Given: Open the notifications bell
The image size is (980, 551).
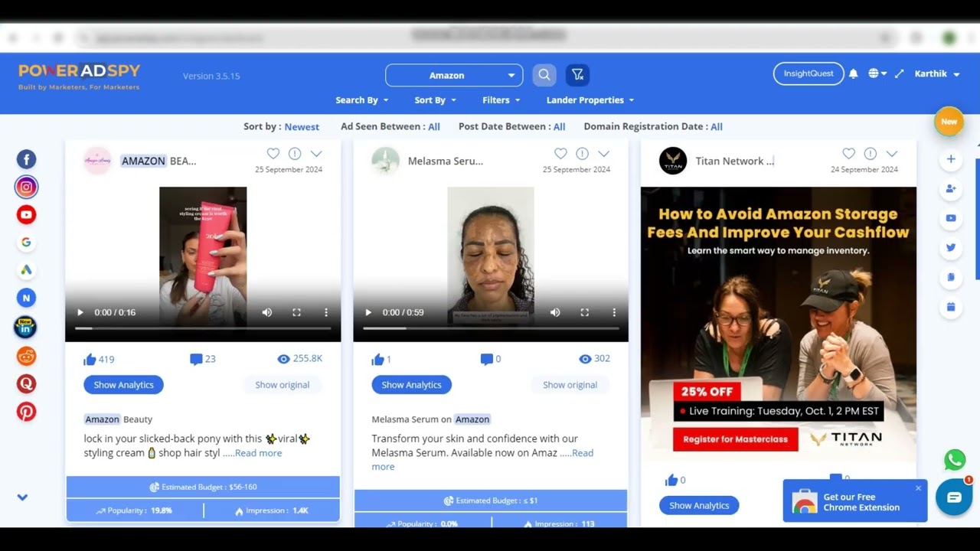Looking at the screenshot, I should coord(853,73).
